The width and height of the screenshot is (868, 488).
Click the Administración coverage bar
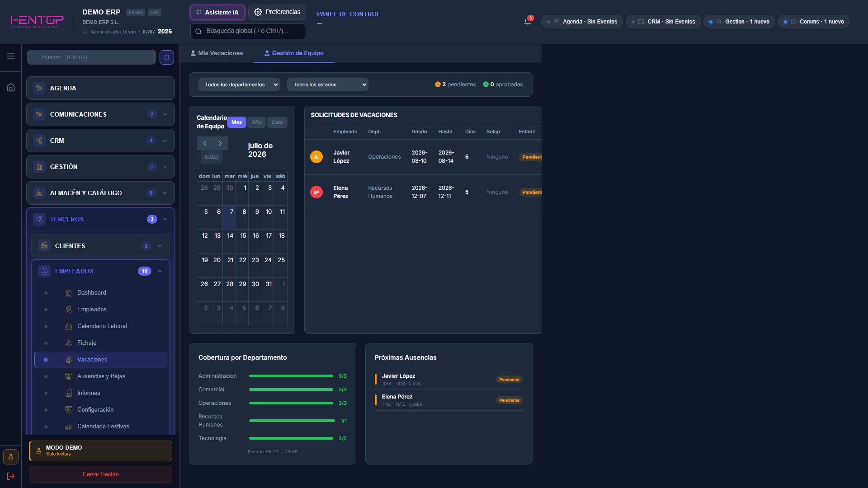pos(291,376)
